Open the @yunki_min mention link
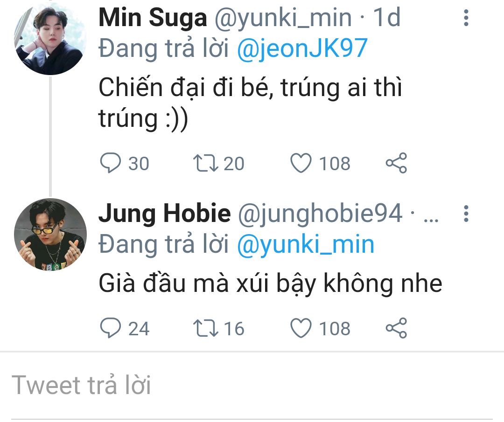This screenshot has width=504, height=422. 306,244
